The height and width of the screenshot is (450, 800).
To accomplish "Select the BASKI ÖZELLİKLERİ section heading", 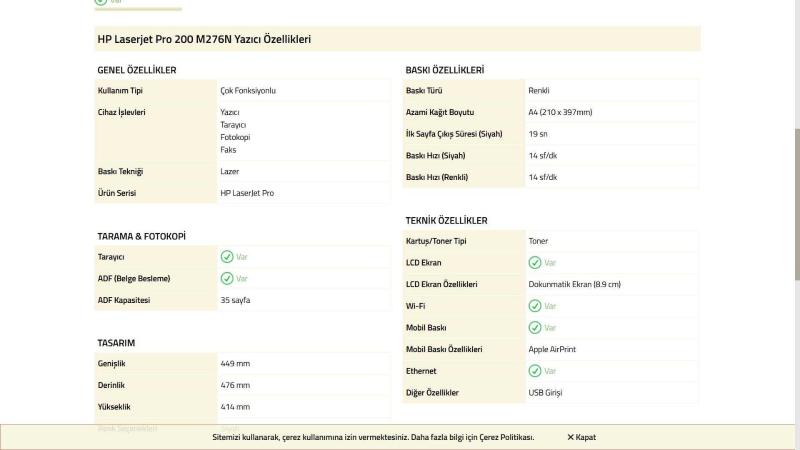I will pyautogui.click(x=445, y=70).
